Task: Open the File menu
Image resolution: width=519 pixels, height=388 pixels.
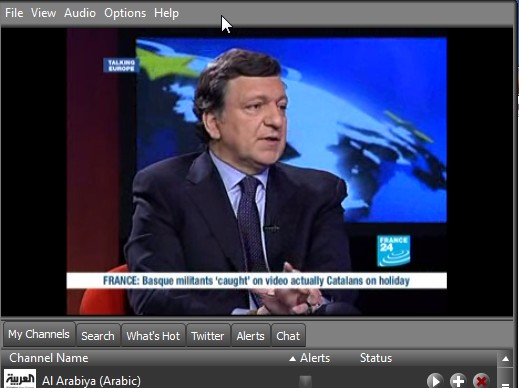Action: pos(14,13)
